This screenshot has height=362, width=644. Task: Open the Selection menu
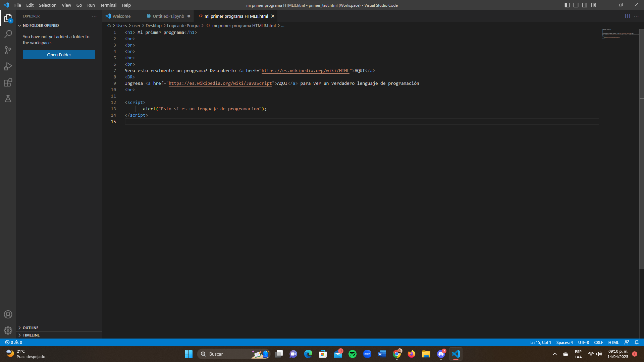(x=48, y=5)
